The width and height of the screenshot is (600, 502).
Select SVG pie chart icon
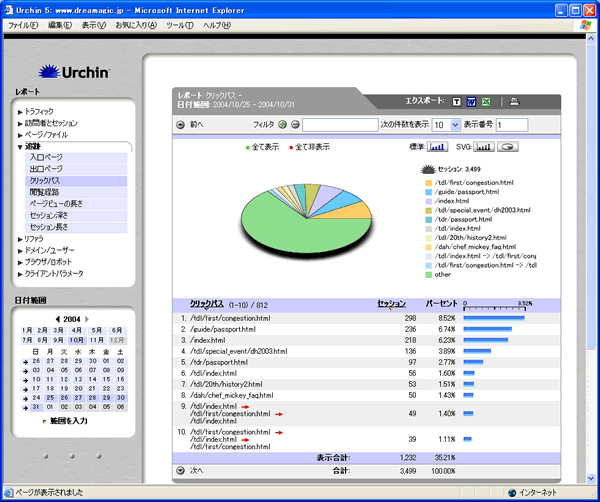(x=508, y=147)
